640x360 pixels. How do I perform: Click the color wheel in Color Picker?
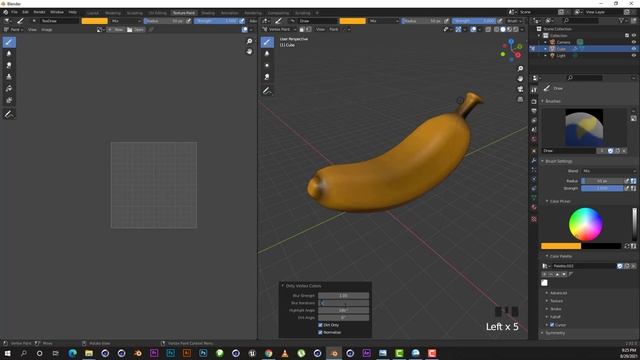tap(585, 224)
